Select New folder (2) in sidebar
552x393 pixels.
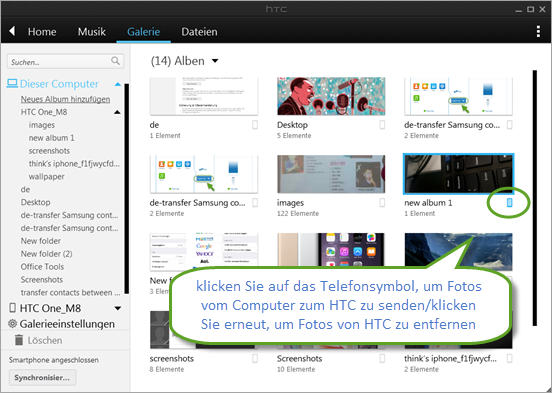click(x=46, y=254)
